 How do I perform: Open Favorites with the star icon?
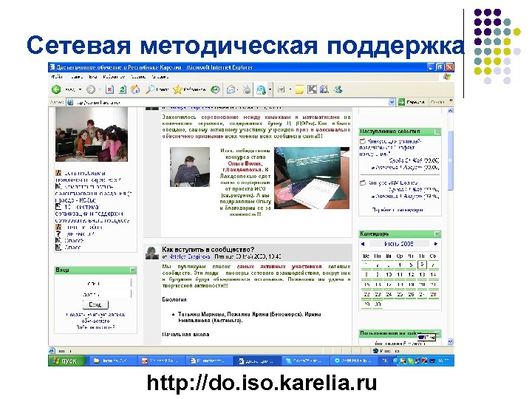pyautogui.click(x=177, y=89)
